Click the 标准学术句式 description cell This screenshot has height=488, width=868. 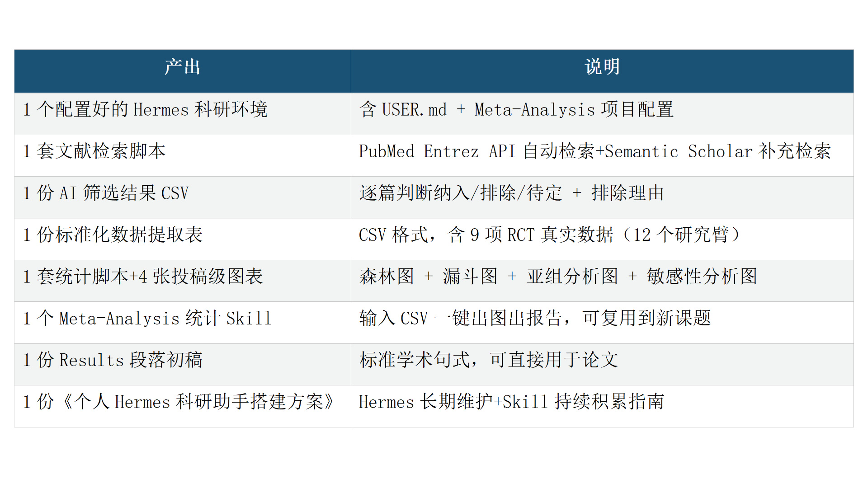point(488,360)
